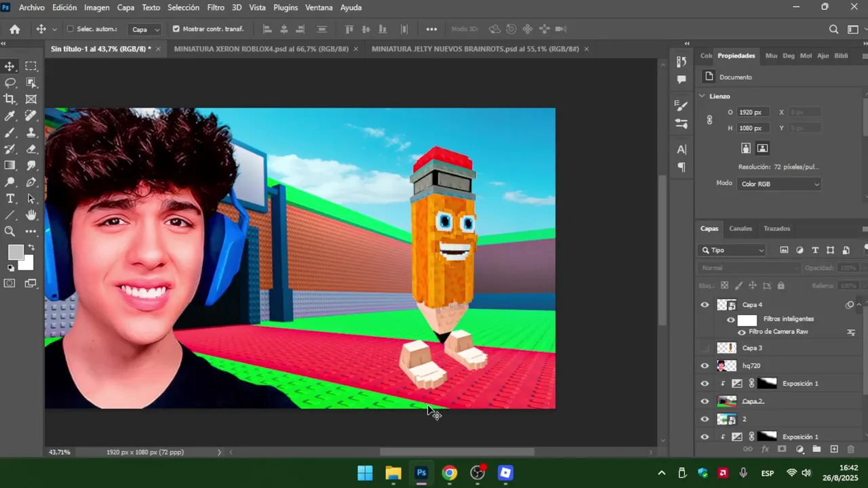Reset default foreground and background colors

click(10, 268)
